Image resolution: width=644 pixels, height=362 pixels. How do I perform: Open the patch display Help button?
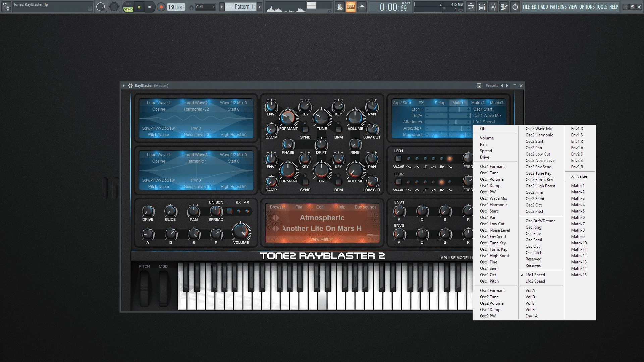[x=341, y=207]
